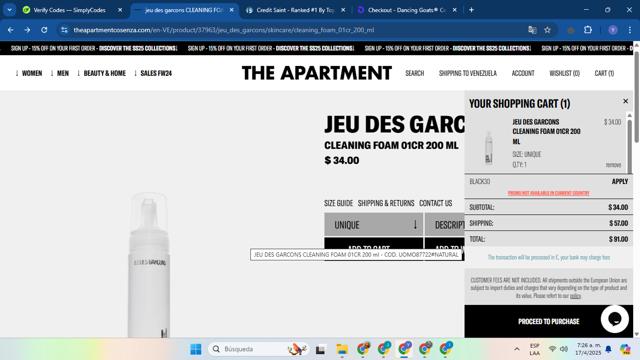Image resolution: width=640 pixels, height=360 pixels.
Task: Click the address bar URL
Action: click(x=224, y=30)
